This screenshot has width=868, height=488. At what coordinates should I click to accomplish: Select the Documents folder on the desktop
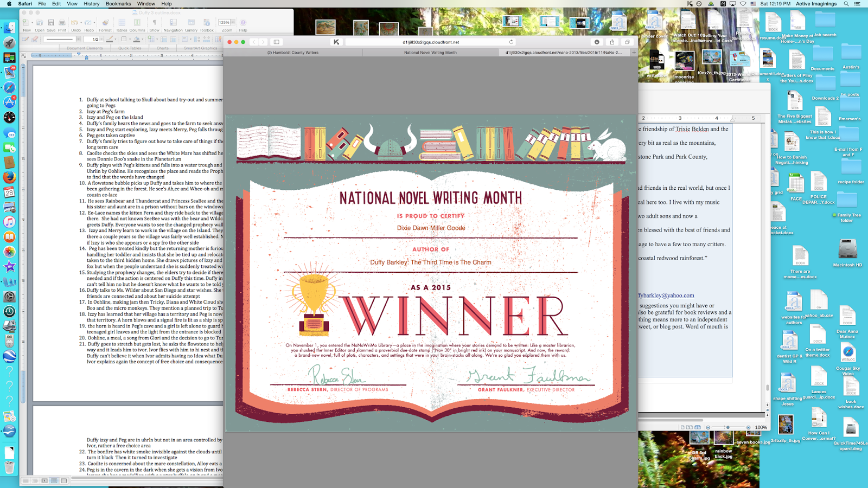[822, 59]
